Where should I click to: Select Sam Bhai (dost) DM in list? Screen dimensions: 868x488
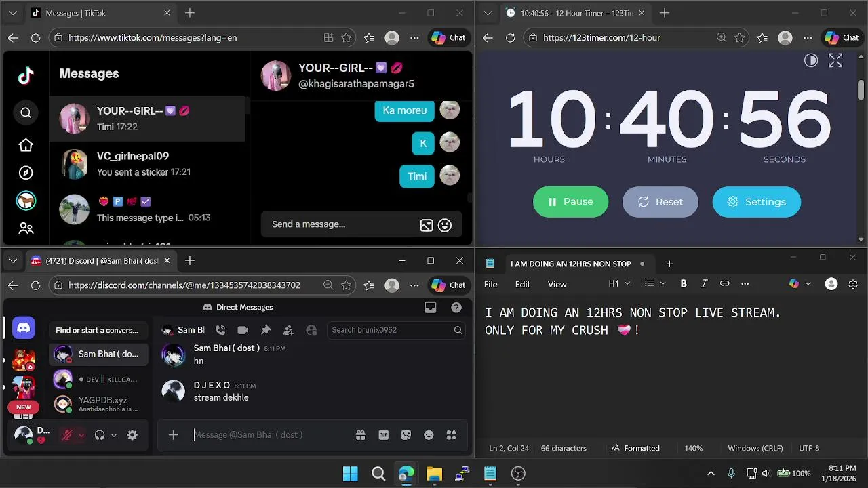pos(98,354)
